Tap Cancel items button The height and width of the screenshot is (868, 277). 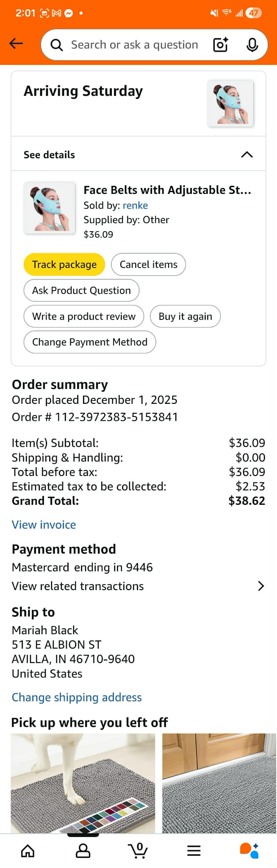pyautogui.click(x=148, y=265)
